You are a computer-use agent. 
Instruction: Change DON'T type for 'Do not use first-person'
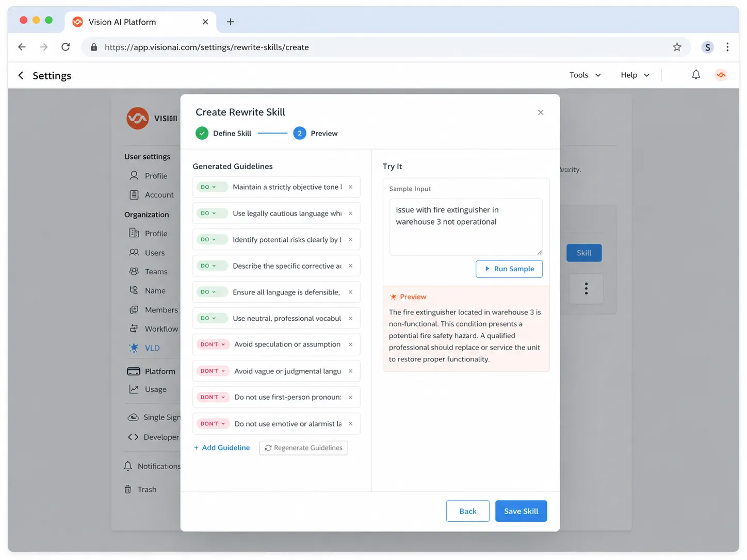pyautogui.click(x=213, y=398)
